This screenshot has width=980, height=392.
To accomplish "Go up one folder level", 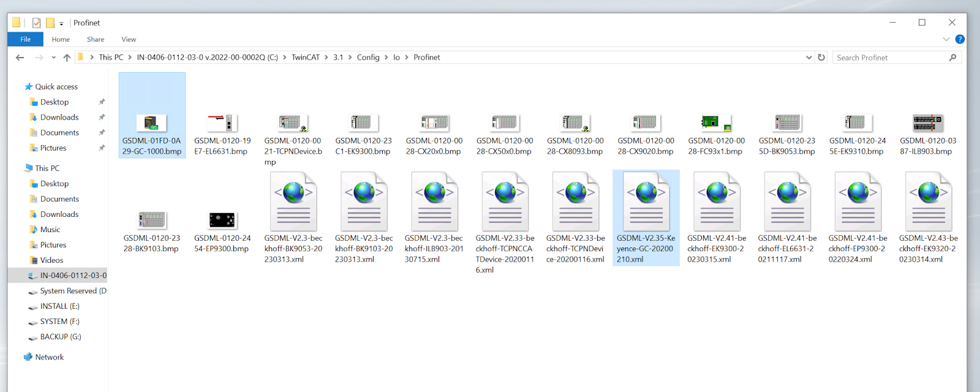I will coord(67,58).
